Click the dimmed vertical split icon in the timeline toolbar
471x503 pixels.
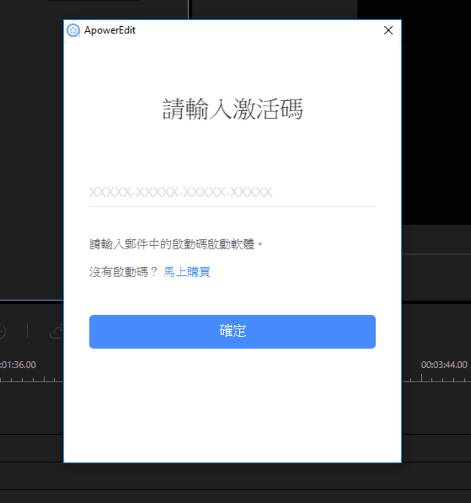(x=27, y=331)
